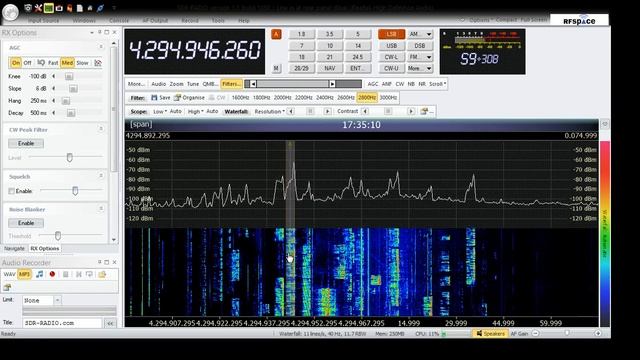Open the AM mode dropdown
This screenshot has height=360, width=640.
[429, 34]
